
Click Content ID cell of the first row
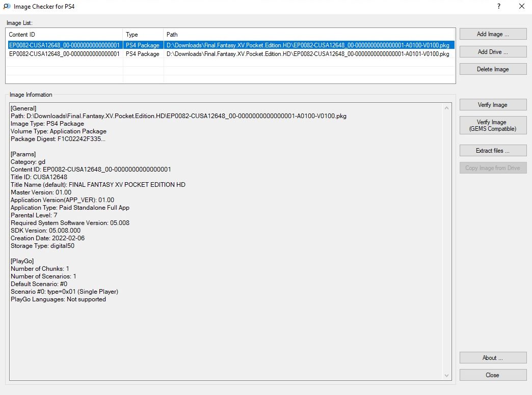pyautogui.click(x=65, y=45)
